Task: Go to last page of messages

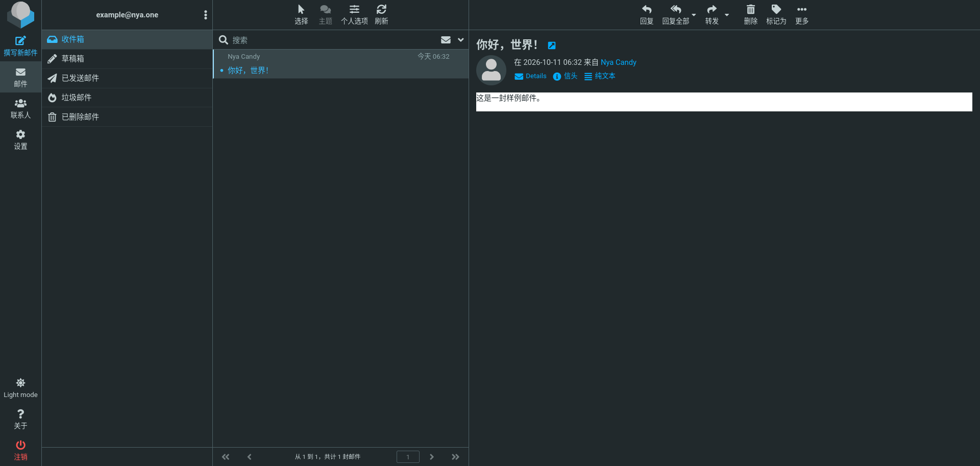Action: click(x=455, y=457)
